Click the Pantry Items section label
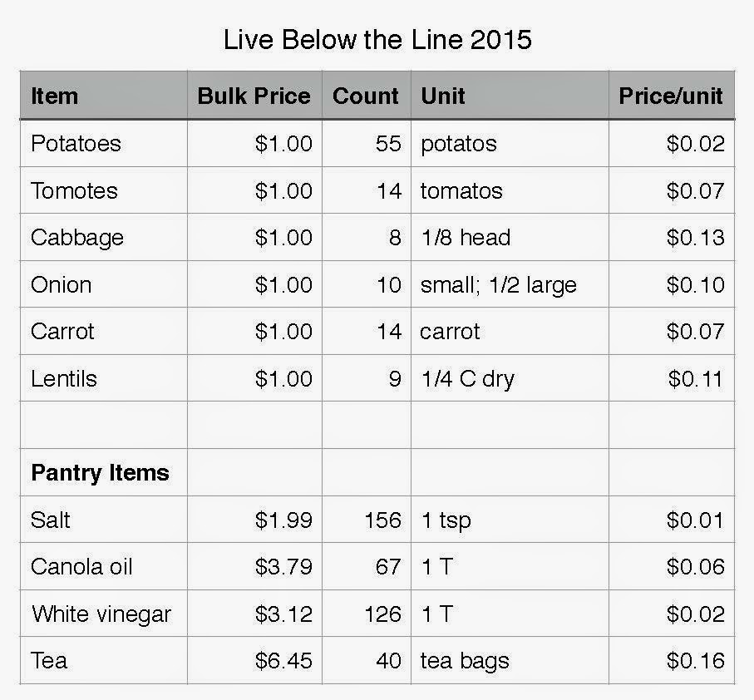This screenshot has height=700, width=754. (x=100, y=472)
